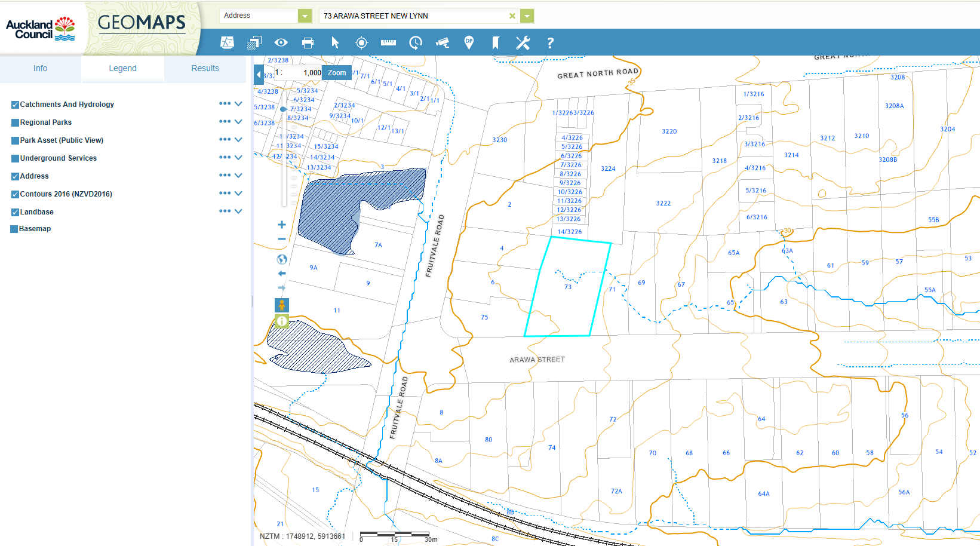Open the Address search type dropdown

[305, 16]
